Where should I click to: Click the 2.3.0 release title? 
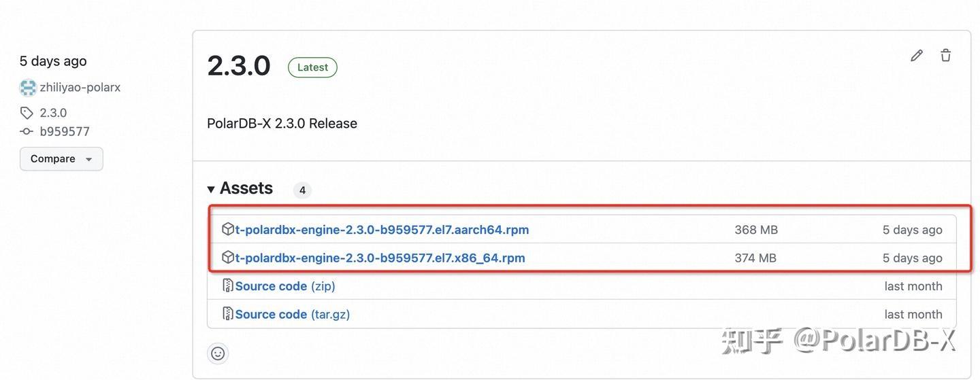(x=239, y=66)
